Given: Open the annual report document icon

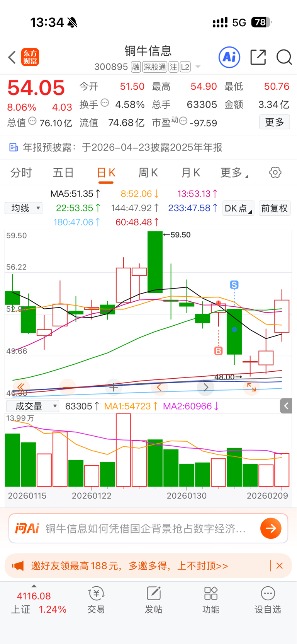Looking at the screenshot, I should 13,147.
